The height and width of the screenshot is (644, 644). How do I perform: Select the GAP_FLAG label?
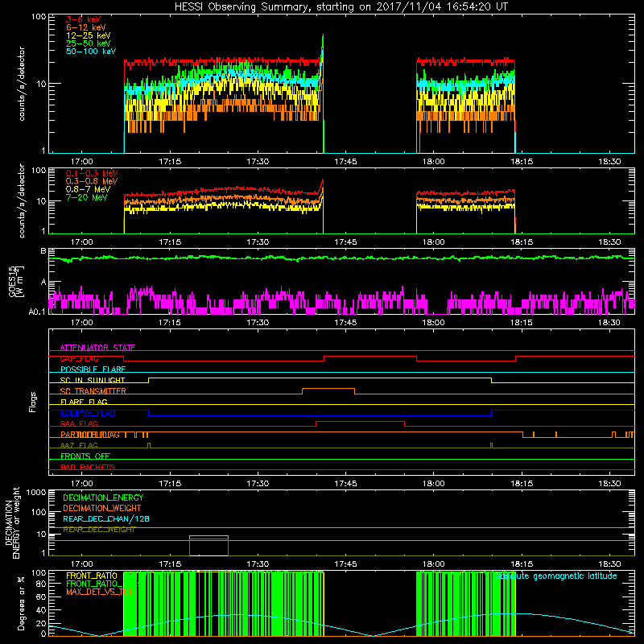pyautogui.click(x=79, y=358)
